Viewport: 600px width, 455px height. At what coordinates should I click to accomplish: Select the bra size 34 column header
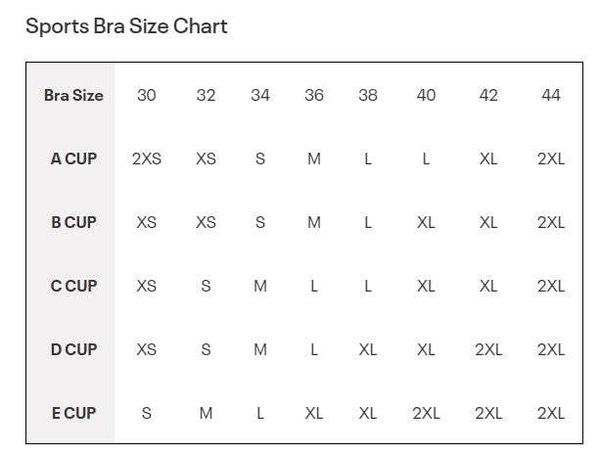click(x=260, y=95)
